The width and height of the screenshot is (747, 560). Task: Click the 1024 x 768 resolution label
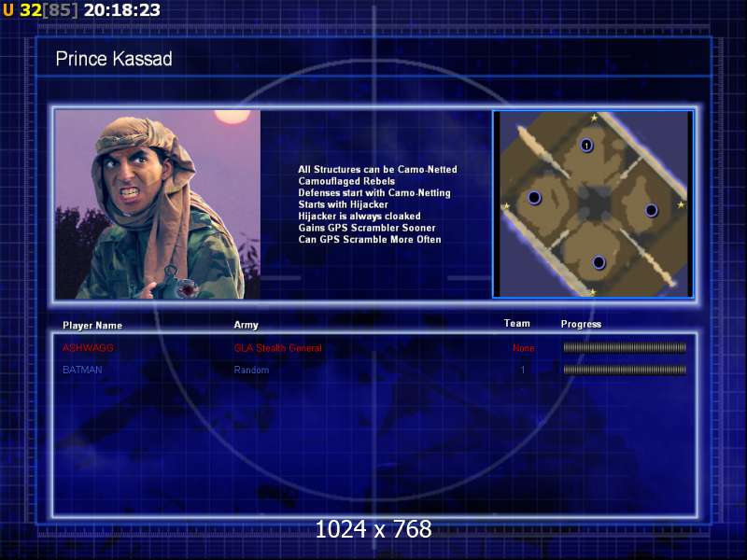coord(373,529)
